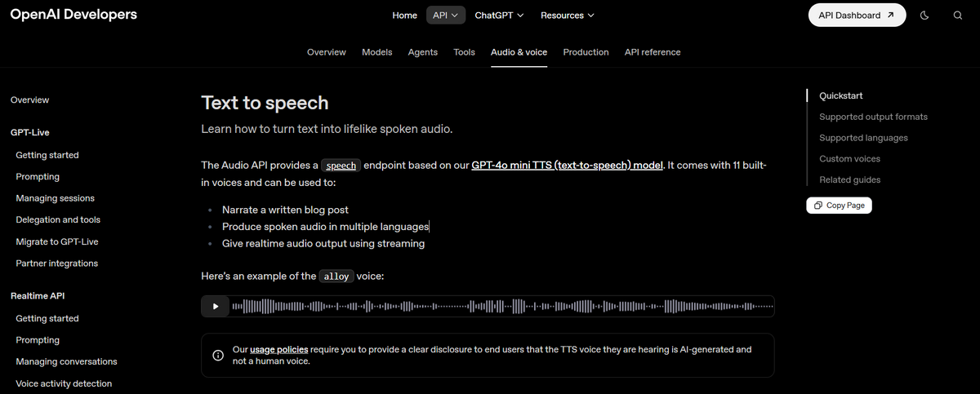Screen dimensions: 980x394
Task: Toggle dark mode with moon icon
Action: click(924, 15)
